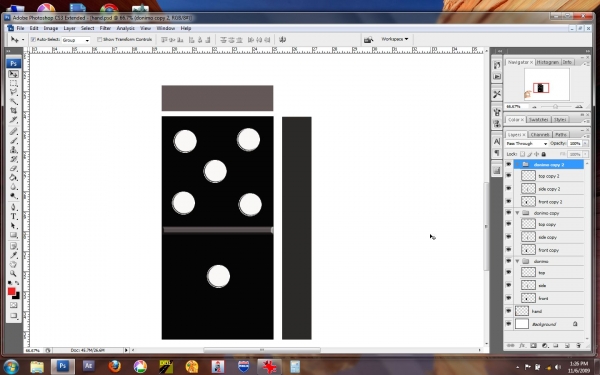Hide the hand layer
The height and width of the screenshot is (375, 600).
(x=508, y=311)
